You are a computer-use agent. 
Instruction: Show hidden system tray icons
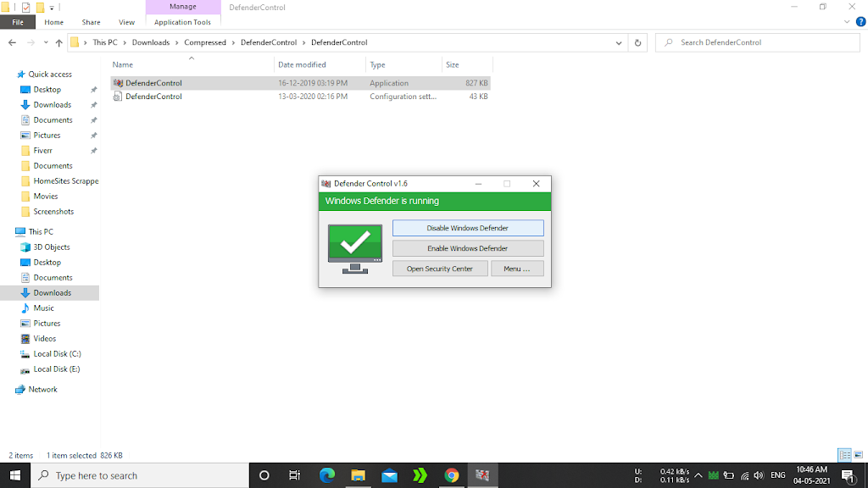click(x=699, y=475)
